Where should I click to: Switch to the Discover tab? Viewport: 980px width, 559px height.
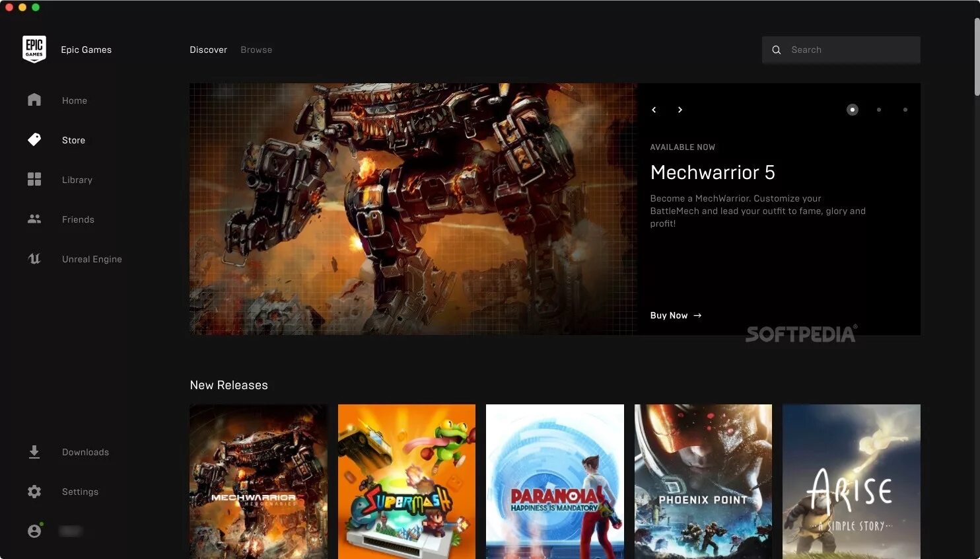208,50
